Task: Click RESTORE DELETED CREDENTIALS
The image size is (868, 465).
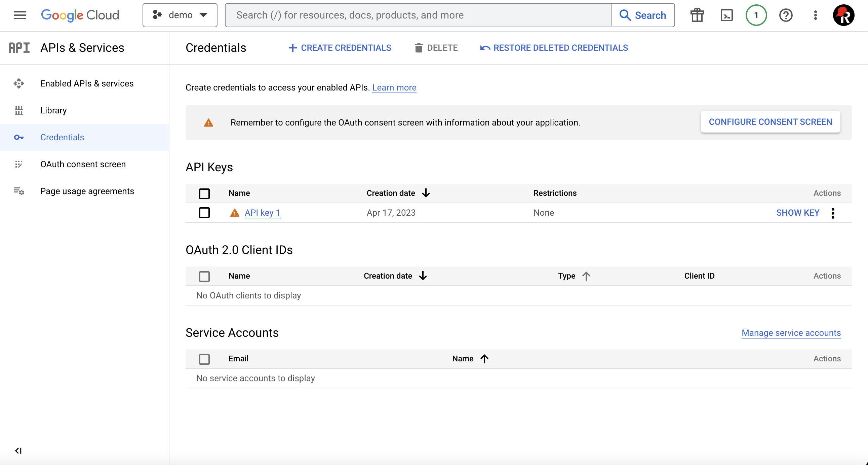Action: [x=554, y=48]
